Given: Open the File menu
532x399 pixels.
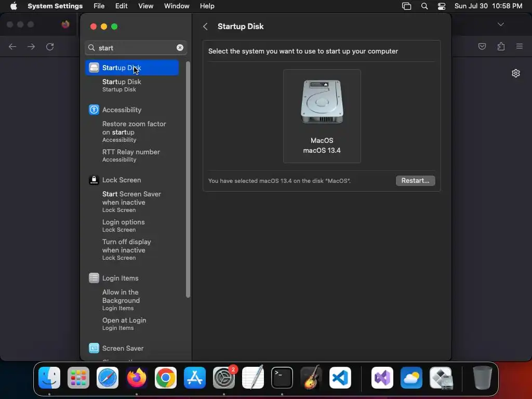Looking at the screenshot, I should 99,6.
